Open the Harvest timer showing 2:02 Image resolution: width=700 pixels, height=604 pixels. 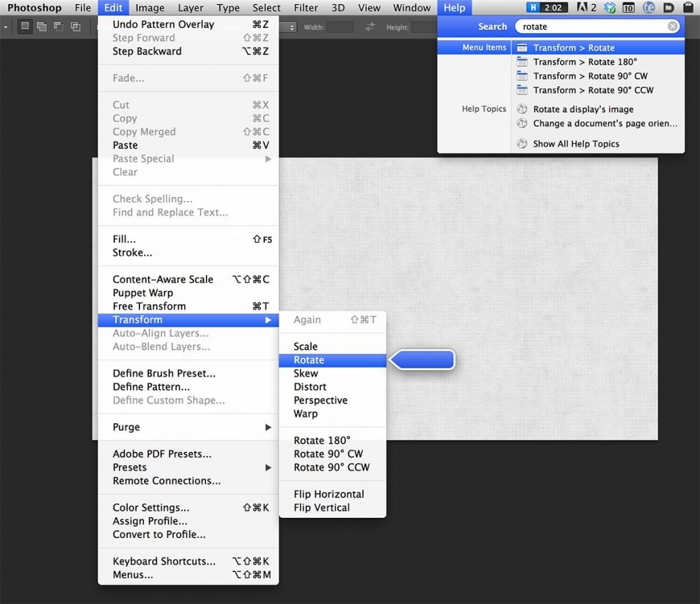pos(547,7)
